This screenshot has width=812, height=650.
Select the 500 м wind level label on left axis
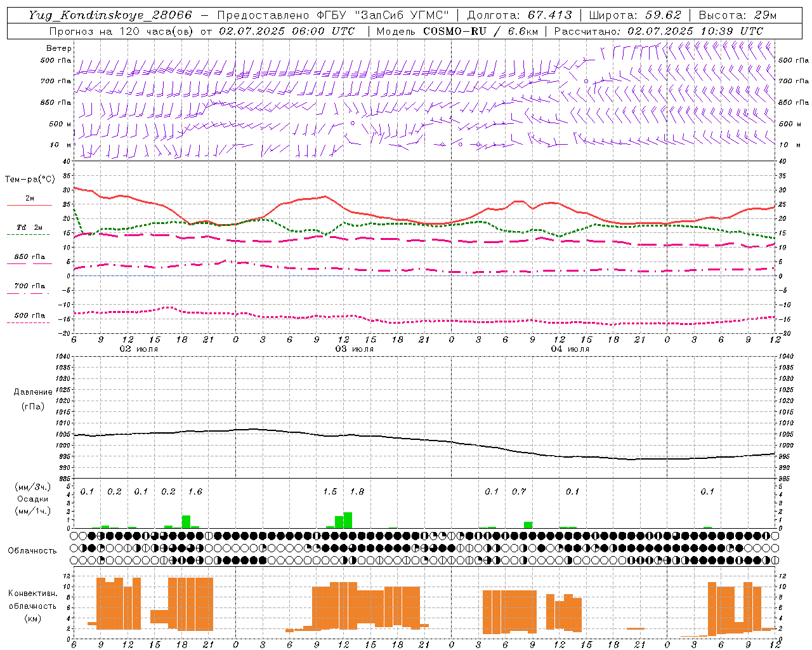pos(61,124)
